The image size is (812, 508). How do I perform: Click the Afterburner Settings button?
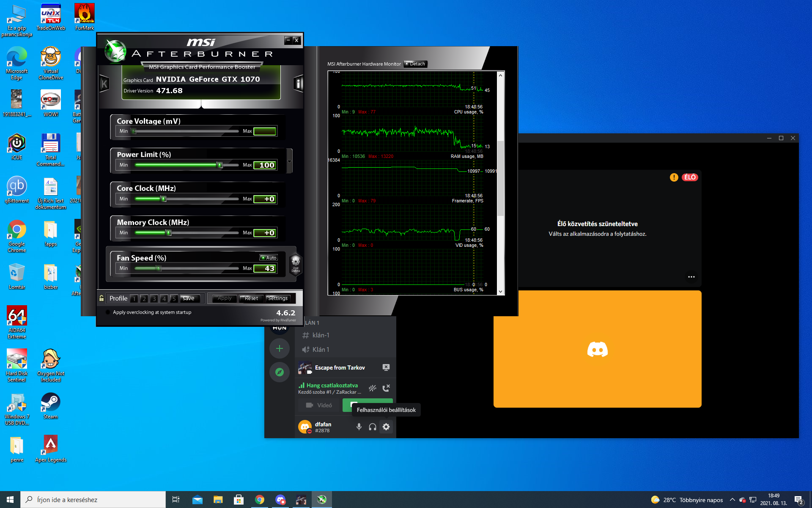click(x=278, y=298)
